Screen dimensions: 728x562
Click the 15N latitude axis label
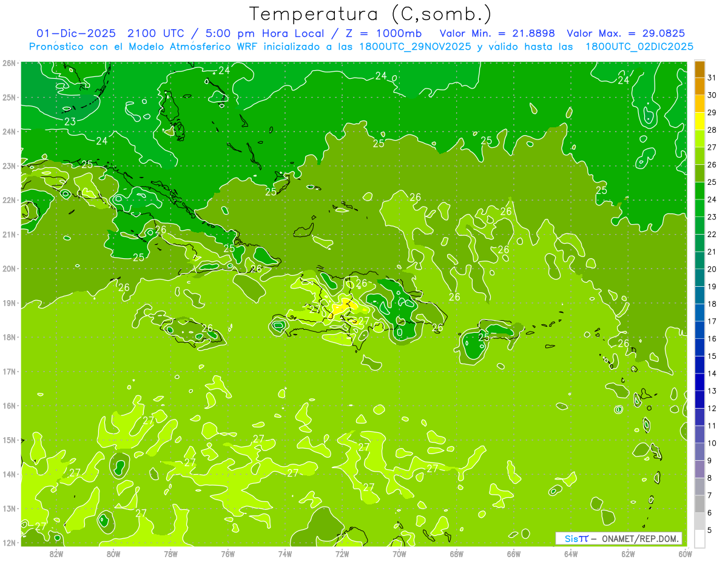[x=9, y=440]
